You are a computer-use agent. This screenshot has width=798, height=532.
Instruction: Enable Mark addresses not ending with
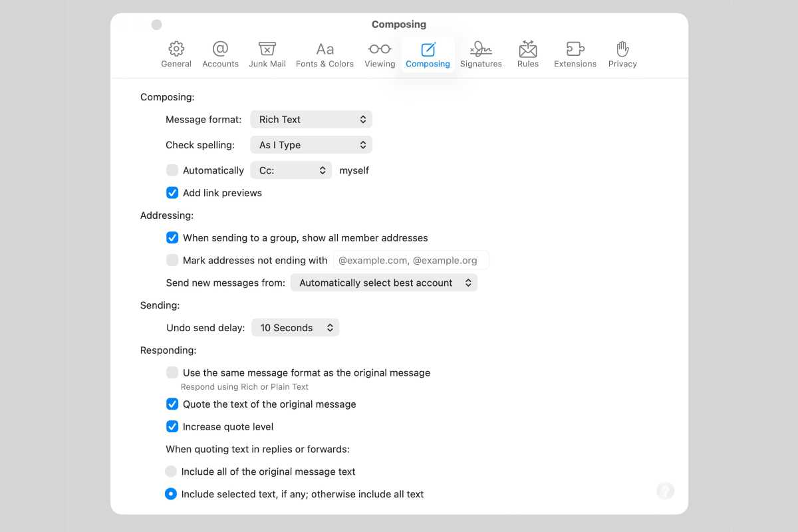pyautogui.click(x=172, y=260)
